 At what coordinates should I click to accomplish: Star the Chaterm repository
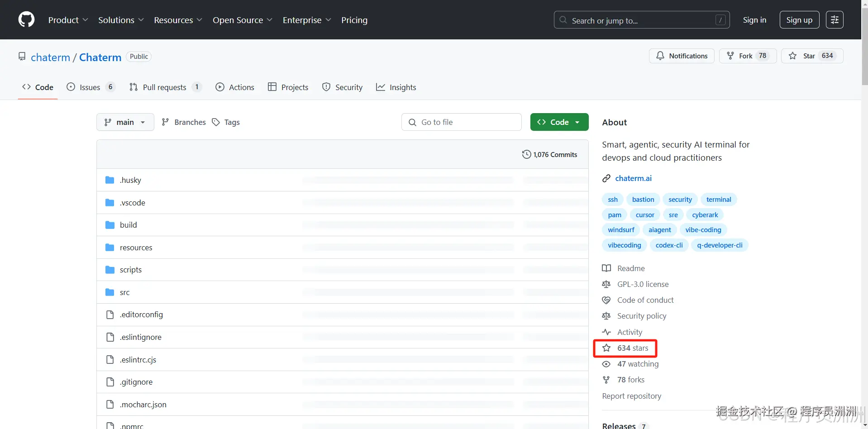812,56
